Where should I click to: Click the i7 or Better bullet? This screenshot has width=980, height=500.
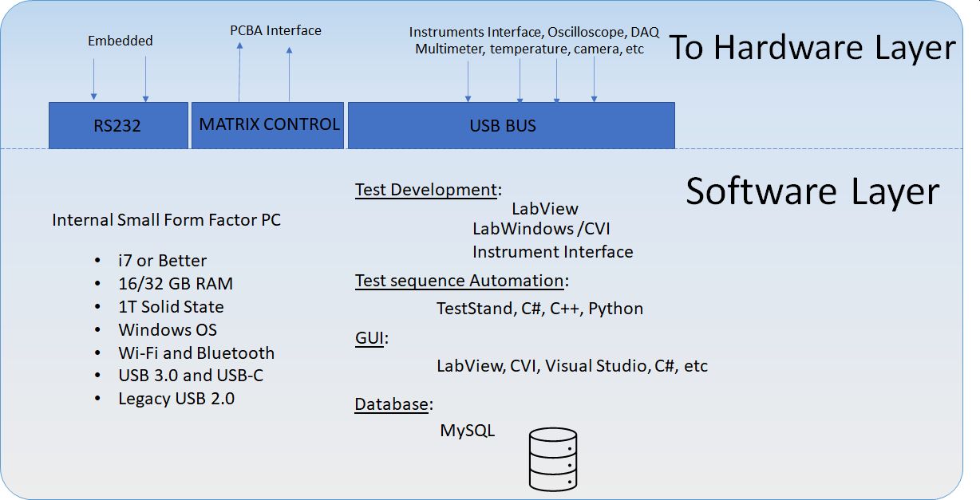(162, 261)
